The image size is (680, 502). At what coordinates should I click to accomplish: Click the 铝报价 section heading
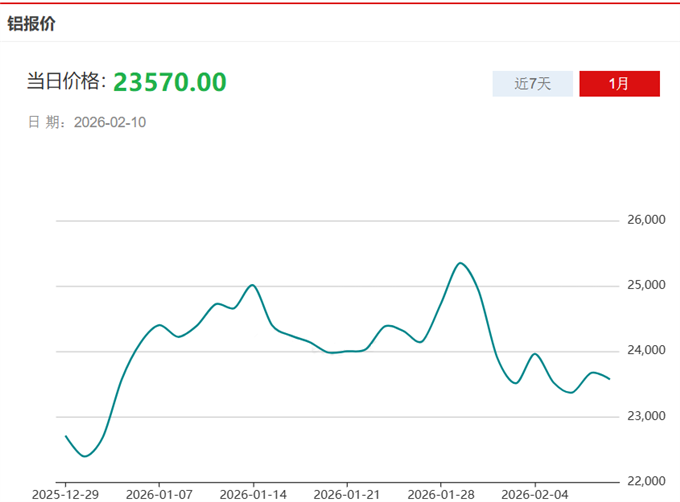(x=32, y=24)
